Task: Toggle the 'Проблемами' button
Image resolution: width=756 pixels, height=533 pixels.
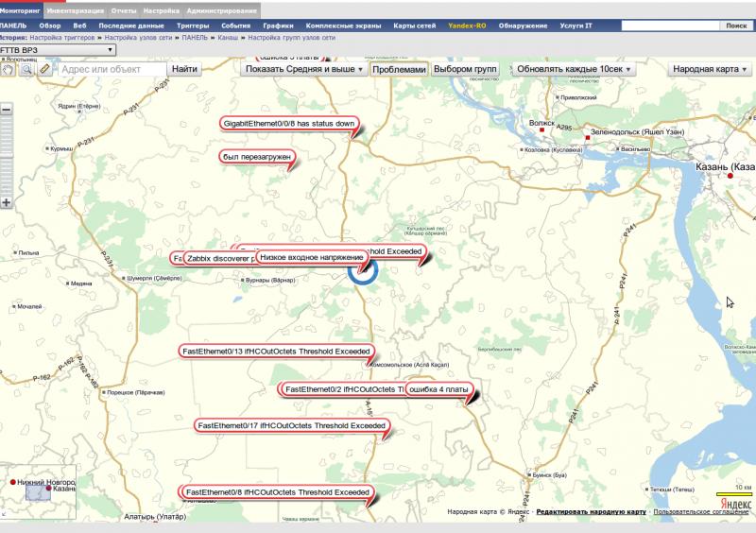Action: (399, 69)
